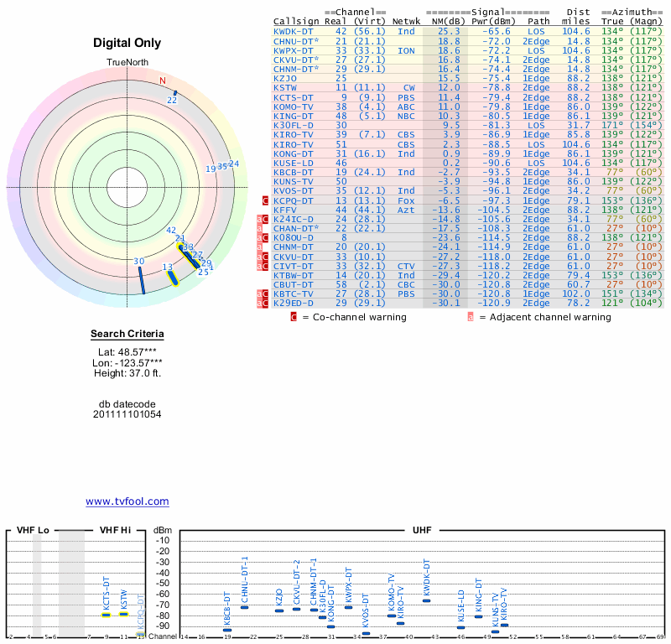This screenshot has width=671, height=644.
Task: Open the KING-DT callsign entry
Action: 294,117
